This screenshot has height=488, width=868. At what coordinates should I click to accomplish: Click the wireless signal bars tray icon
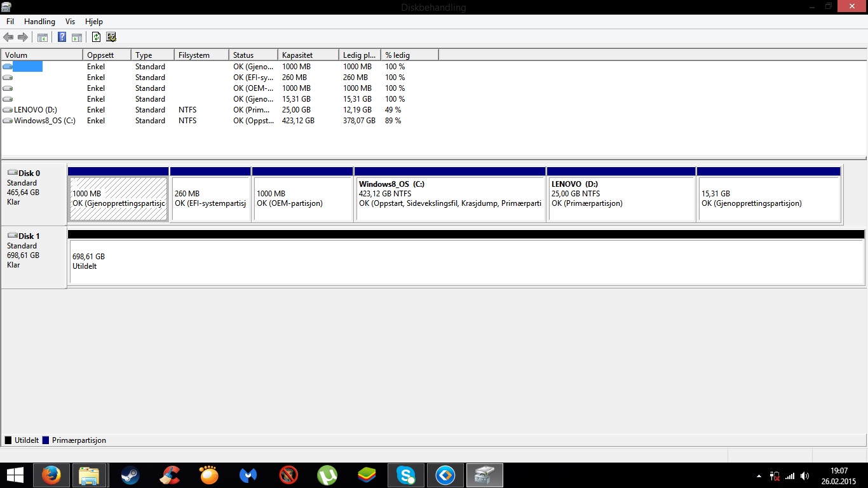click(790, 475)
